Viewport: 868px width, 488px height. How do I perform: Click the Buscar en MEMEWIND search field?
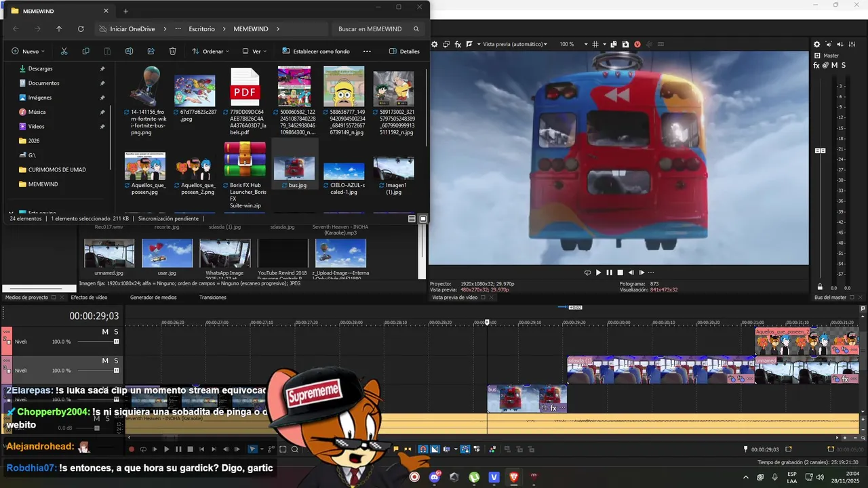point(378,29)
